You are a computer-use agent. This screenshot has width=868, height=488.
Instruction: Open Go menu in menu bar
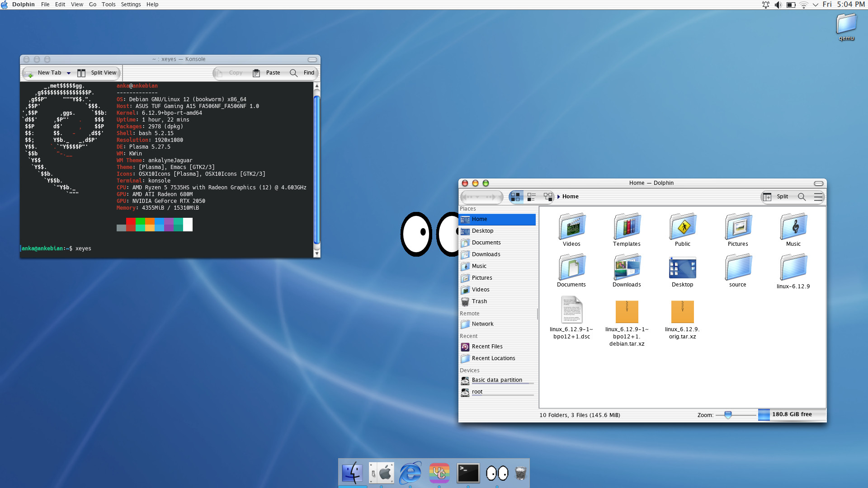(x=93, y=5)
